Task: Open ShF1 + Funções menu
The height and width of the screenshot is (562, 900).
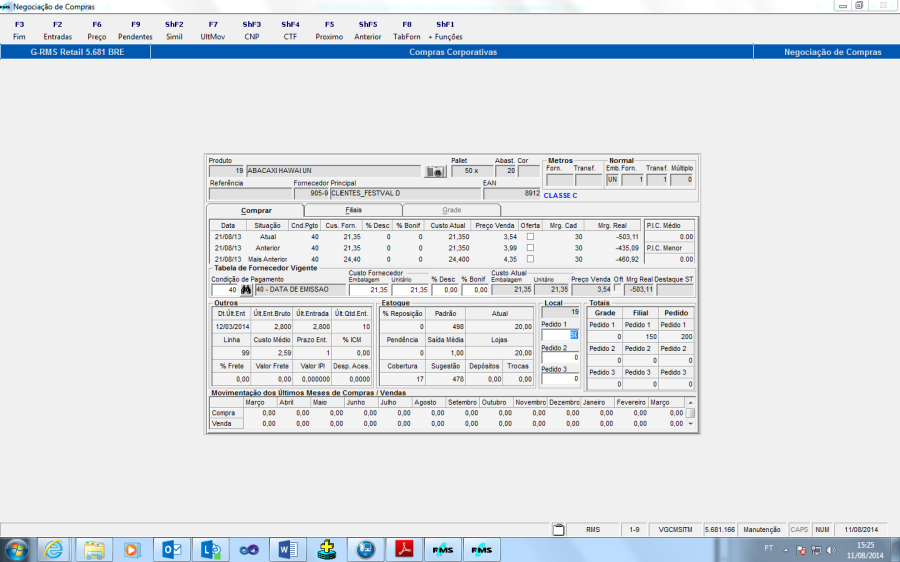Action: point(445,30)
